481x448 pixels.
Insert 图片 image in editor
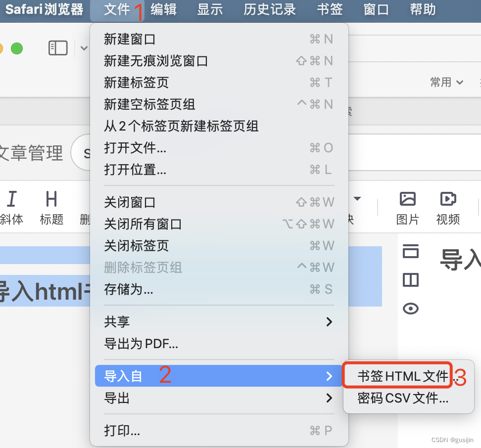408,208
